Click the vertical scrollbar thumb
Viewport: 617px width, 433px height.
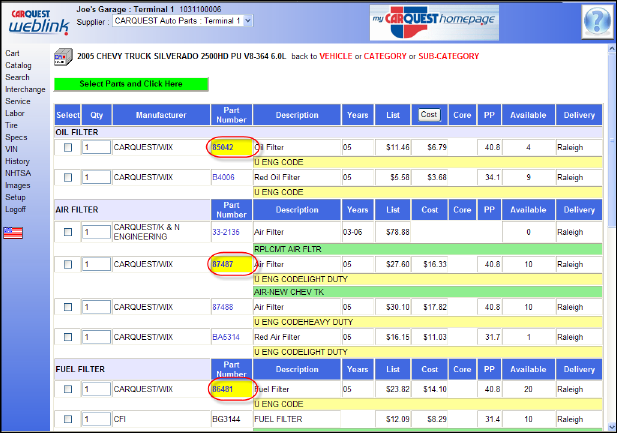click(612, 140)
